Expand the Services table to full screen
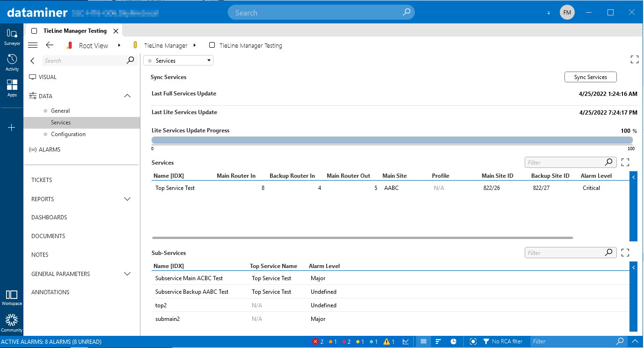This screenshot has width=644, height=348. (625, 162)
